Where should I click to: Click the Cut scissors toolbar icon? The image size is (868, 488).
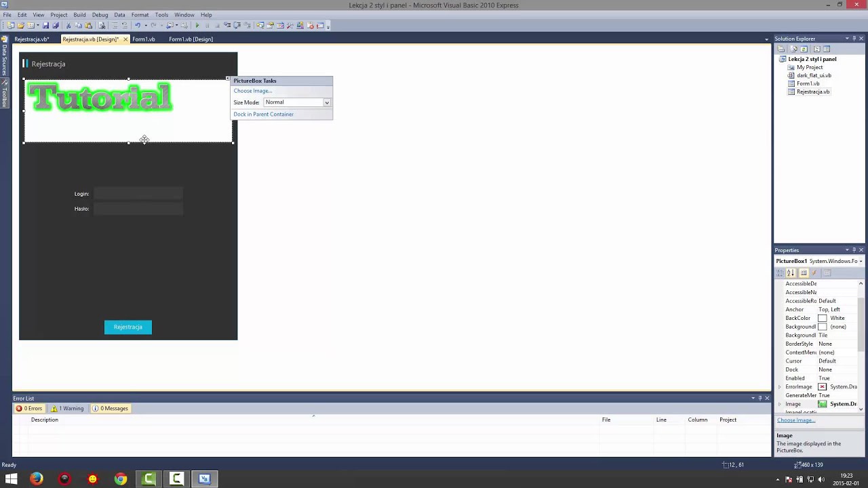(68, 26)
